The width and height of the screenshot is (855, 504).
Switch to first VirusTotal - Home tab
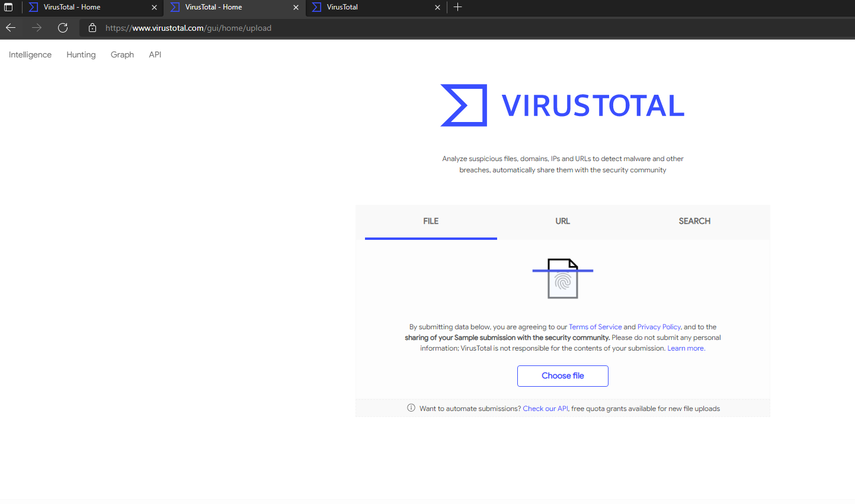click(x=93, y=7)
